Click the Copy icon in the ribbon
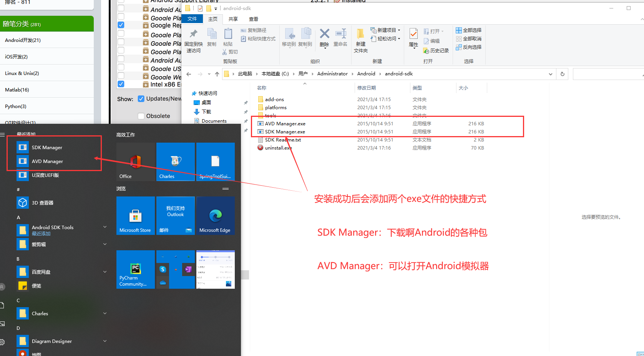 tap(212, 34)
